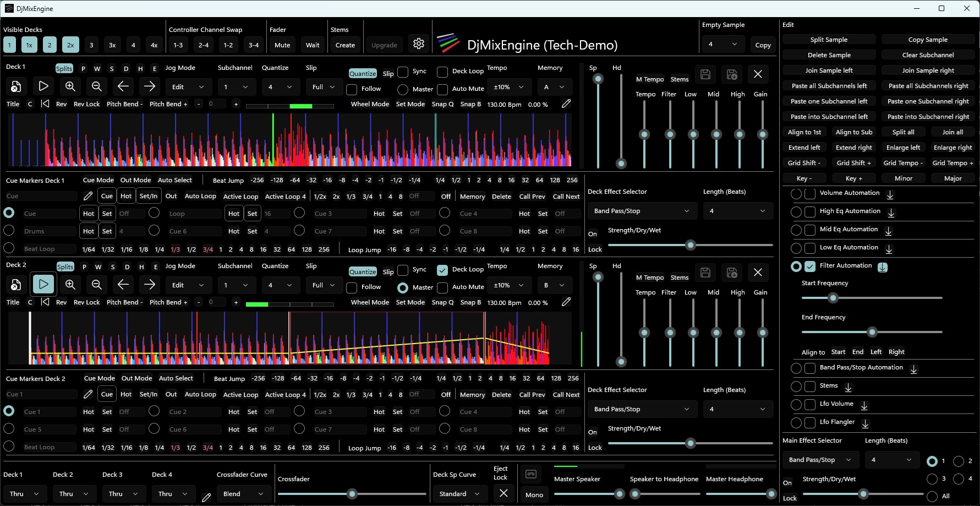Open the Stems panel for Deck 1
This screenshot has height=506, width=980.
click(680, 79)
